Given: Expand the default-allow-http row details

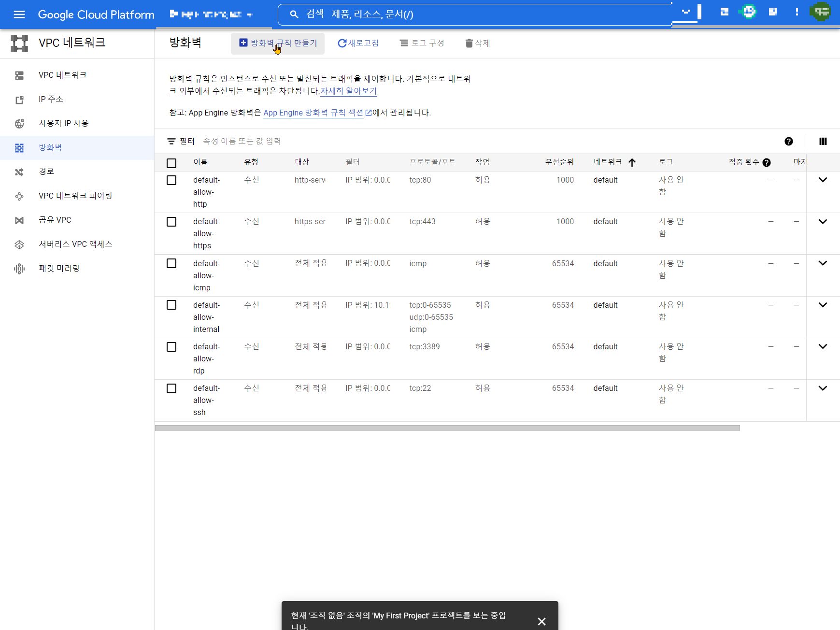Looking at the screenshot, I should [823, 180].
